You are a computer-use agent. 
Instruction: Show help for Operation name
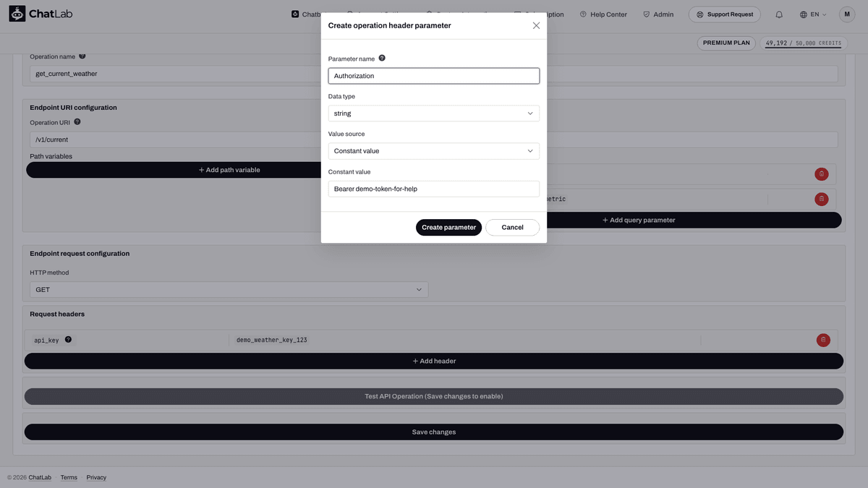coord(82,56)
